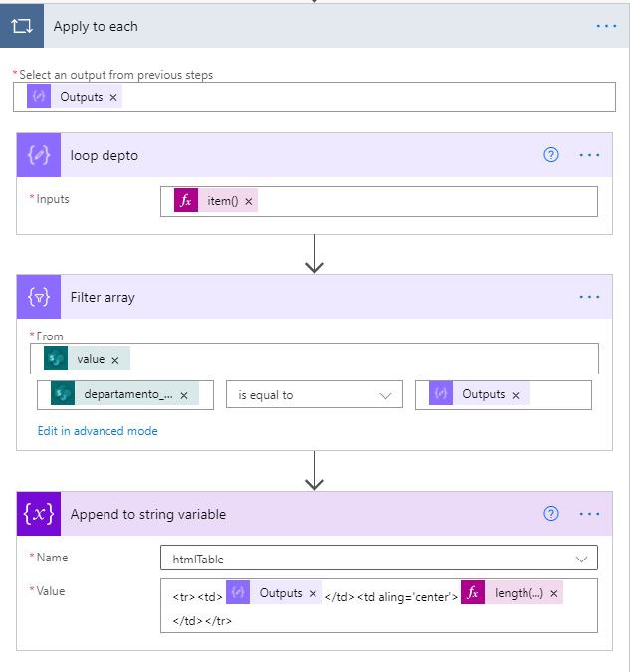The width and height of the screenshot is (630, 672).
Task: Click the </td></tr> text in Value field
Action: click(x=202, y=621)
